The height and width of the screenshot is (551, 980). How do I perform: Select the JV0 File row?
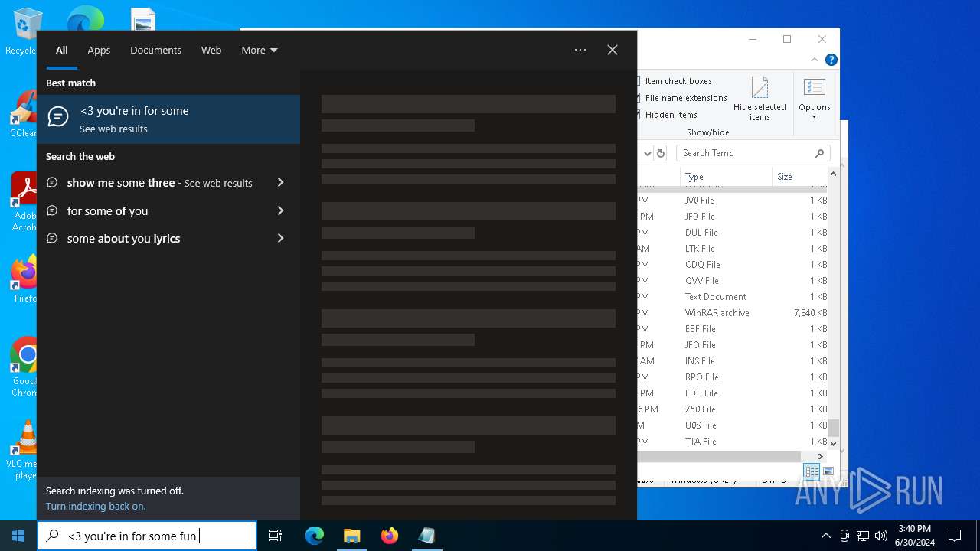[x=733, y=201]
